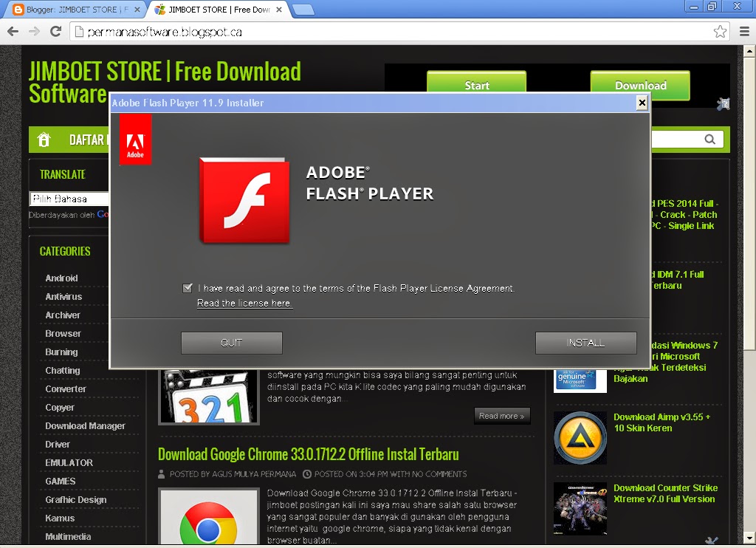Close the JIMBOET STORE tab
This screenshot has width=756, height=548.
tap(279, 10)
